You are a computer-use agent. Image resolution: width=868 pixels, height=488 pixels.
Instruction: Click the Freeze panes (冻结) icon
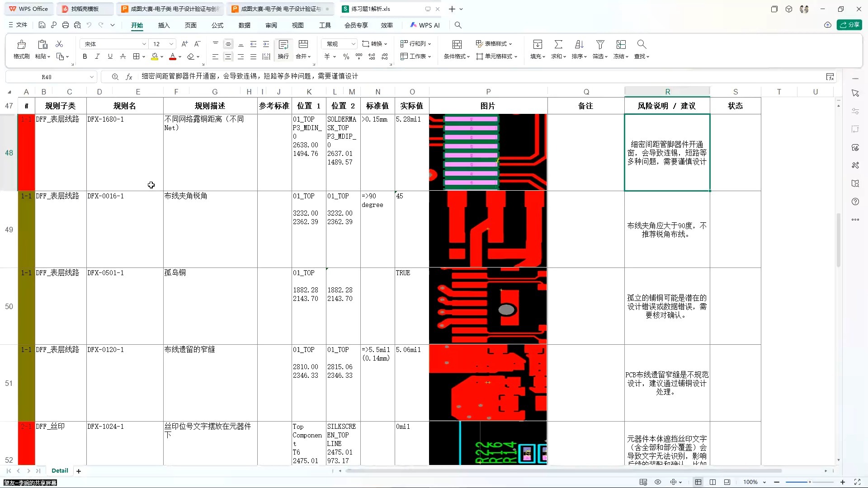pos(621,44)
